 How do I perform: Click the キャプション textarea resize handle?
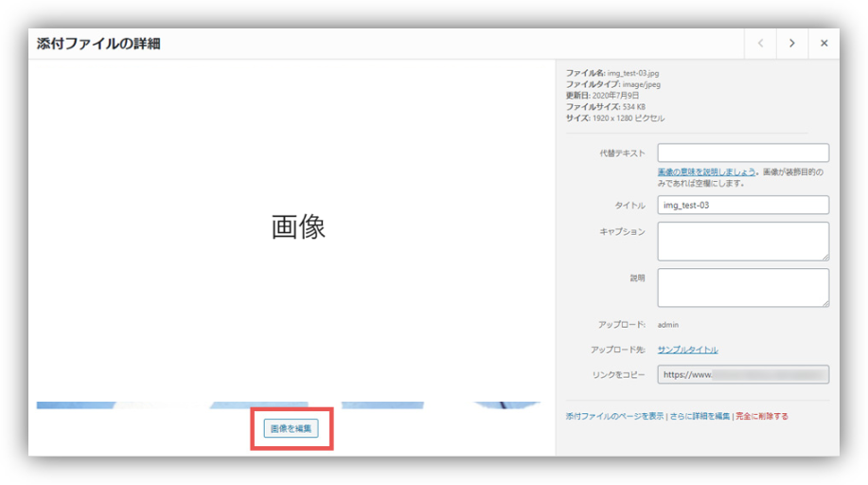825,257
